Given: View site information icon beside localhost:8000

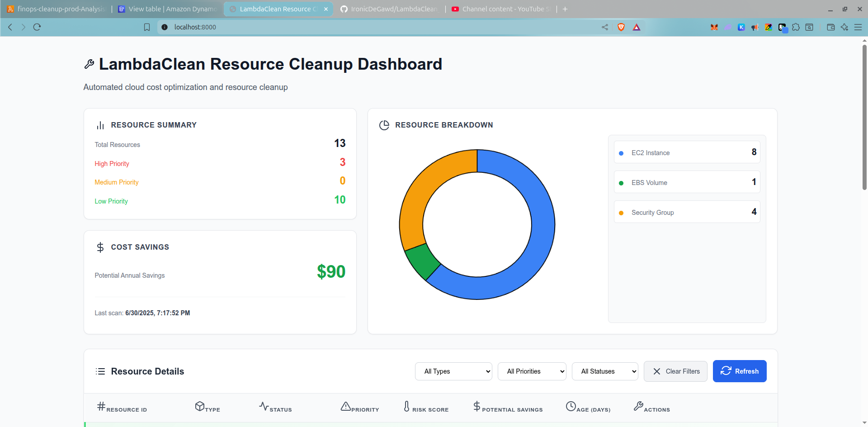Looking at the screenshot, I should 165,27.
